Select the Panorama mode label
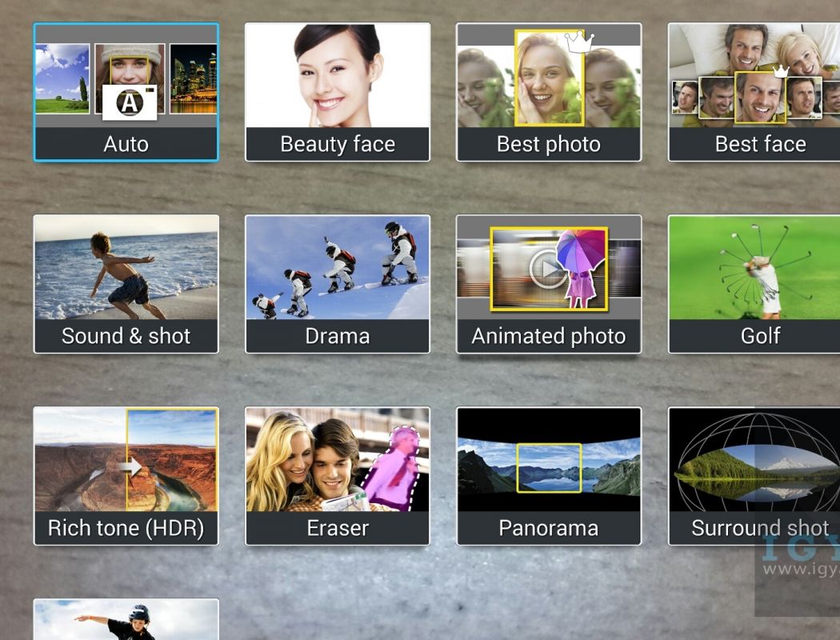 click(x=548, y=528)
